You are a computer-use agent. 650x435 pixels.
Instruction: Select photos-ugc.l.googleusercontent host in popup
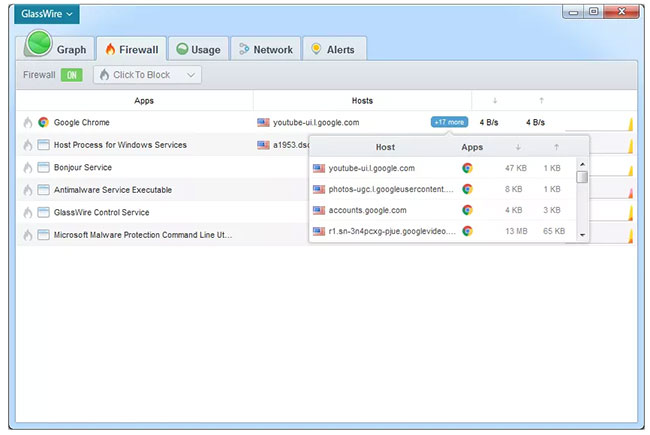(x=391, y=189)
